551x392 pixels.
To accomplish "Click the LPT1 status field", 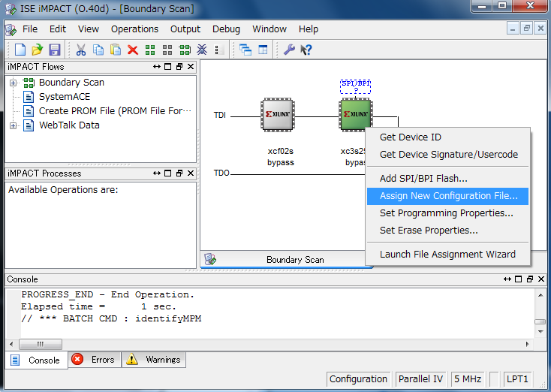I will pos(518,379).
